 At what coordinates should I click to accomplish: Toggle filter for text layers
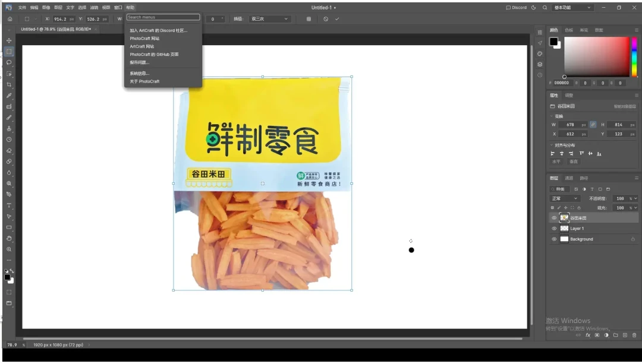point(592,189)
